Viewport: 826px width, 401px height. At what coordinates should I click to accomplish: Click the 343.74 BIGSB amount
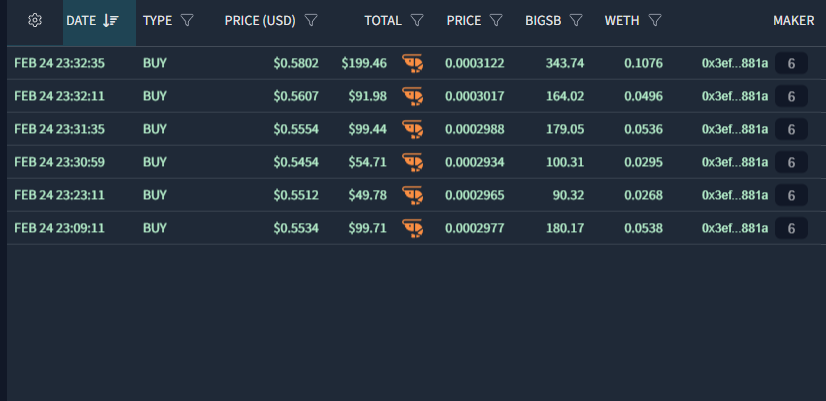click(x=565, y=64)
